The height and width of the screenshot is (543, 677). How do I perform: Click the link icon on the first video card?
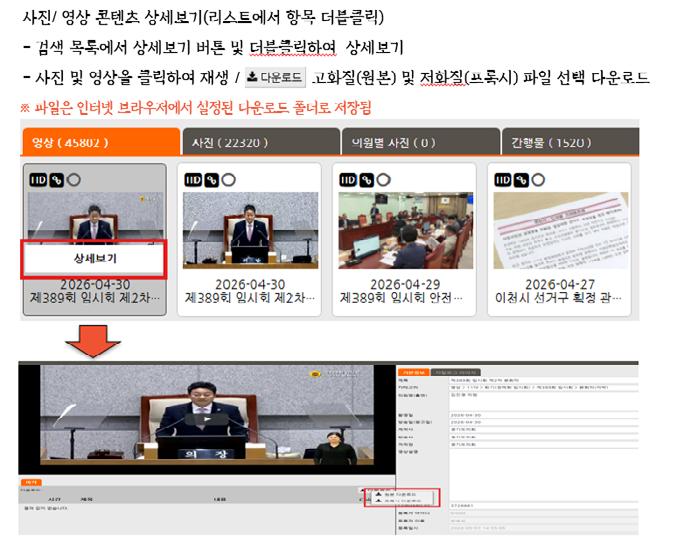(x=57, y=180)
